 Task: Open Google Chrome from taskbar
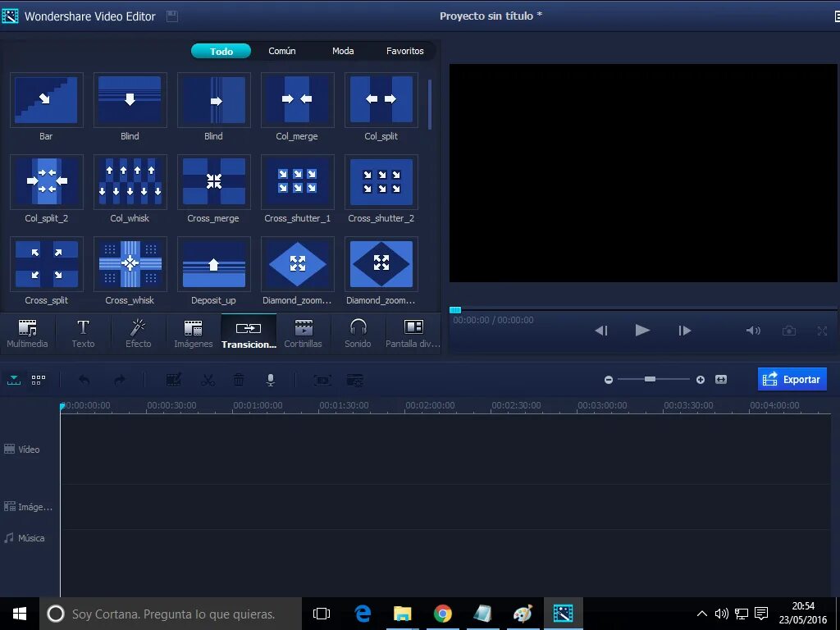tap(443, 614)
